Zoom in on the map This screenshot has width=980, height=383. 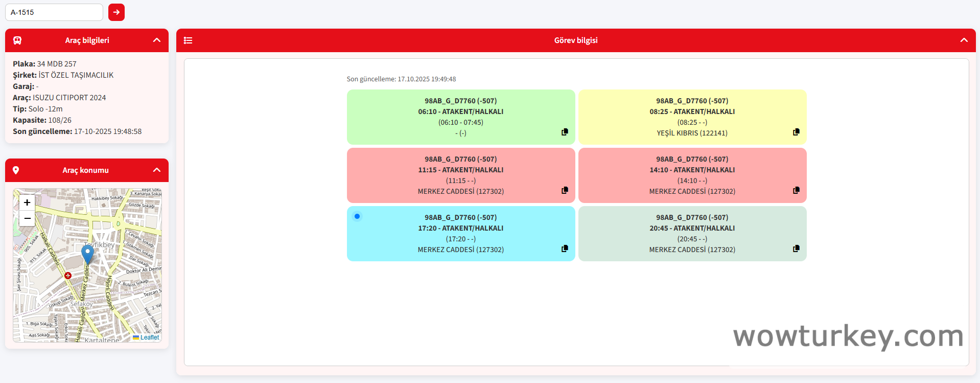(x=27, y=202)
